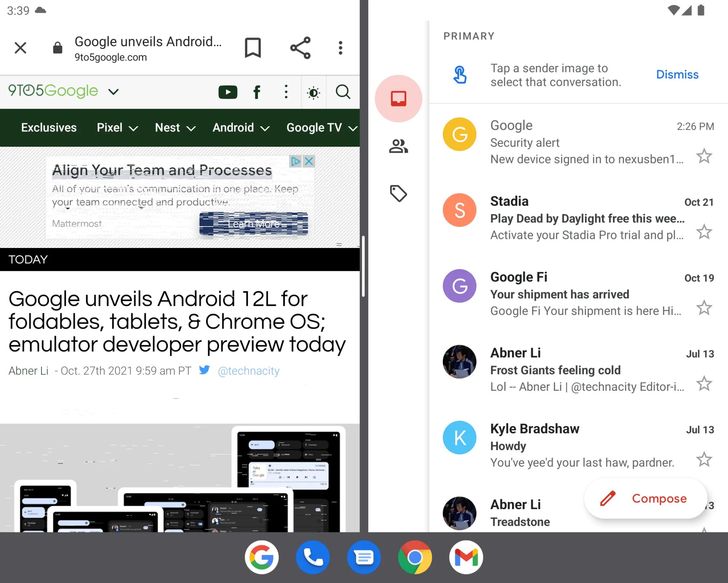Open the Exclusives nav item
728x583 pixels.
pyautogui.click(x=49, y=128)
